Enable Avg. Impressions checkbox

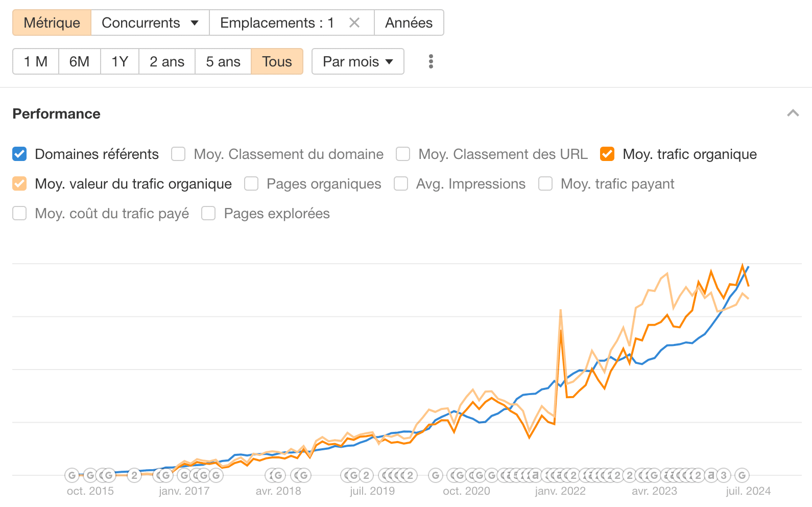pos(401,183)
